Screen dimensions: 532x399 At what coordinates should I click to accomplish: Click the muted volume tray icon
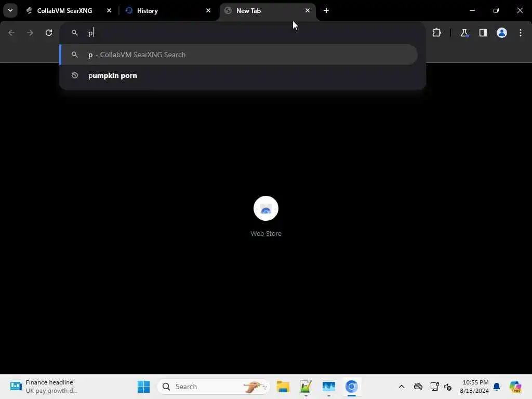(x=447, y=387)
